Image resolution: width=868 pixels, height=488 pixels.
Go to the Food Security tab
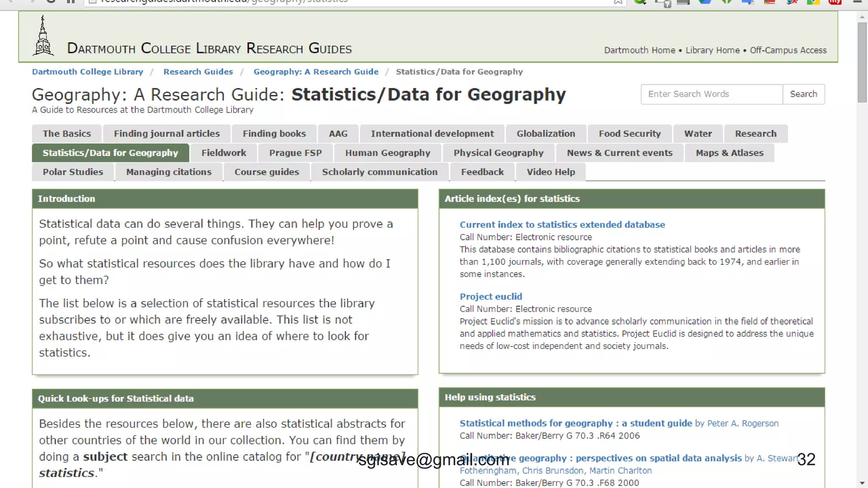(x=629, y=134)
